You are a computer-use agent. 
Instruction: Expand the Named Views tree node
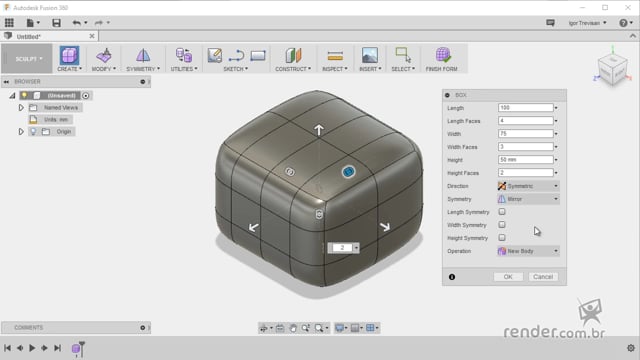[21, 108]
